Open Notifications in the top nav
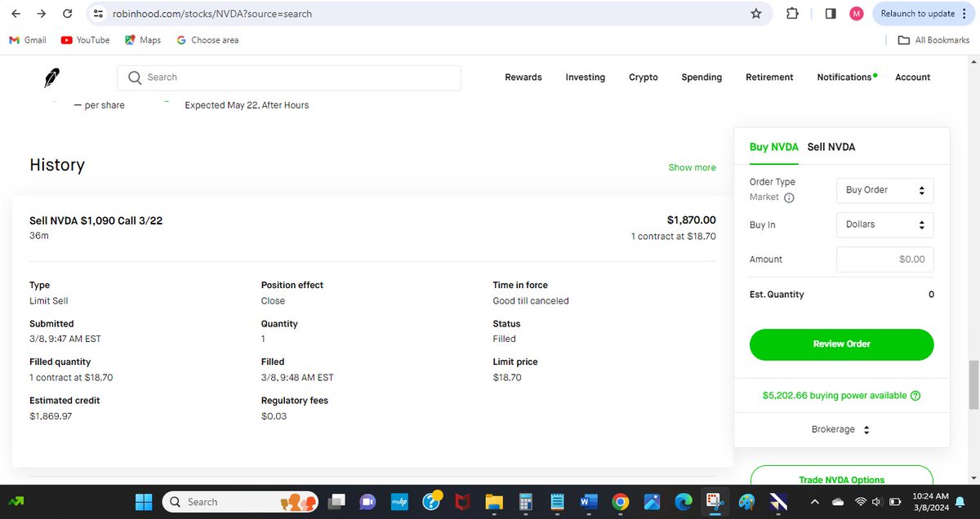Image resolution: width=980 pixels, height=519 pixels. (846, 78)
